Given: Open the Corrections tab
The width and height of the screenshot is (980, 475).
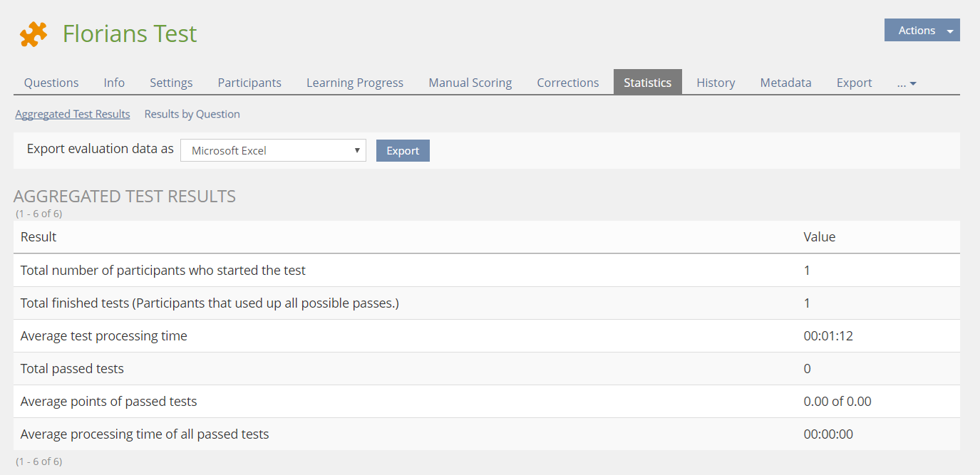Looking at the screenshot, I should pos(568,83).
